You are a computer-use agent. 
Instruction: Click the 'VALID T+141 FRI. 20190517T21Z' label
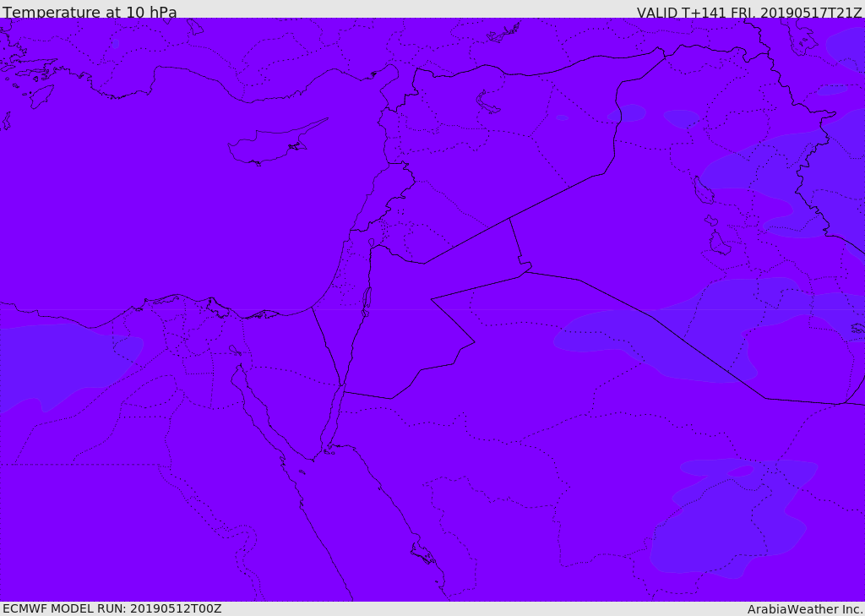[750, 12]
